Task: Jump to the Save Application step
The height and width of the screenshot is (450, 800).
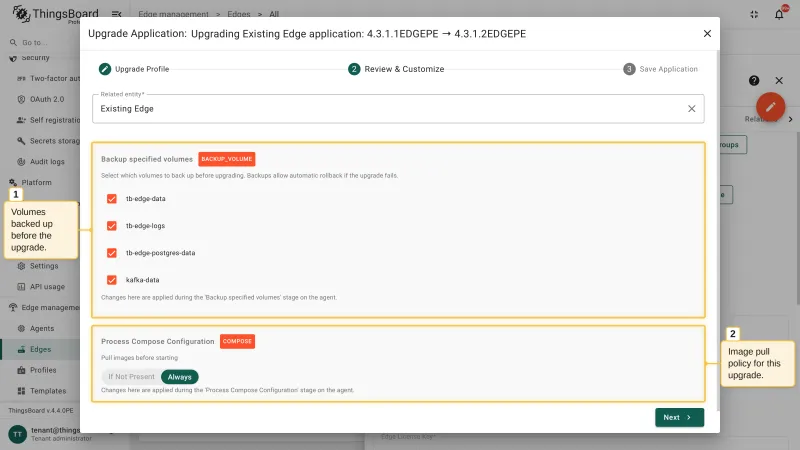Action: pyautogui.click(x=660, y=69)
